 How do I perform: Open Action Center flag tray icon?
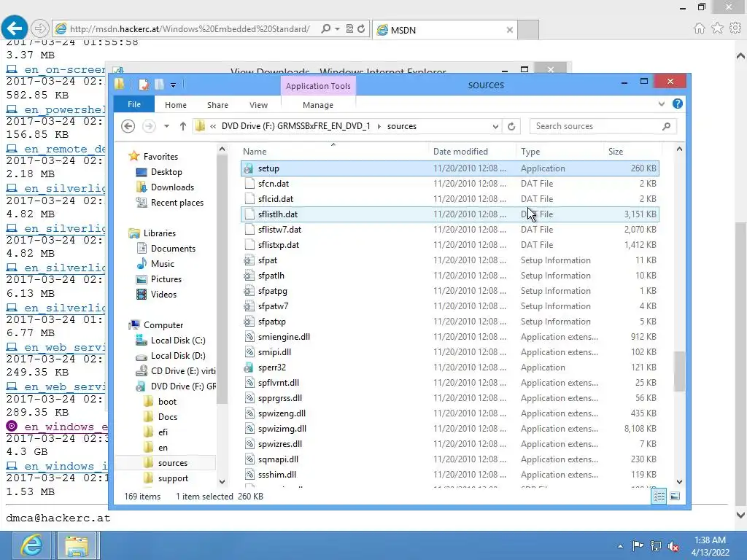tap(638, 545)
